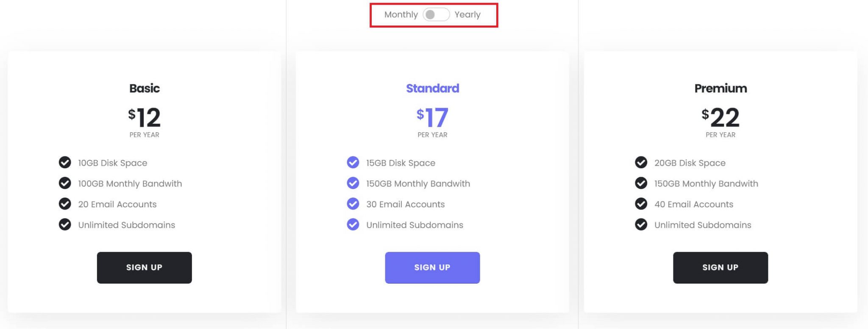Click Sign Up on the Basic plan
Screen dimensions: 868x329
click(145, 267)
